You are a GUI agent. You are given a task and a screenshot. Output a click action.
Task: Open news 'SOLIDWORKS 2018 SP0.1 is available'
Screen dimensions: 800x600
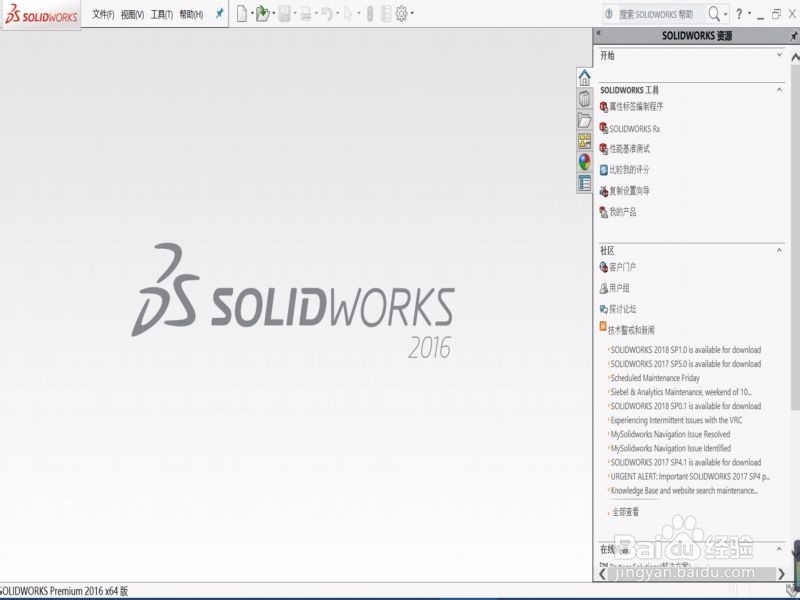point(686,406)
